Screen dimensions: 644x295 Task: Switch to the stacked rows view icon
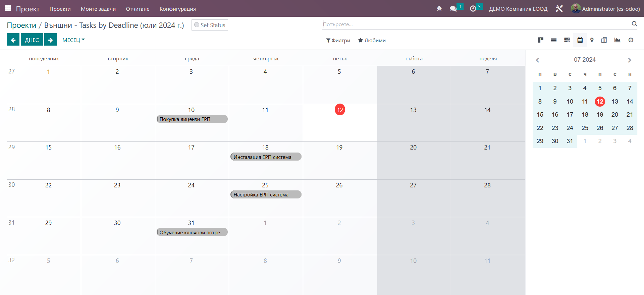(567, 40)
